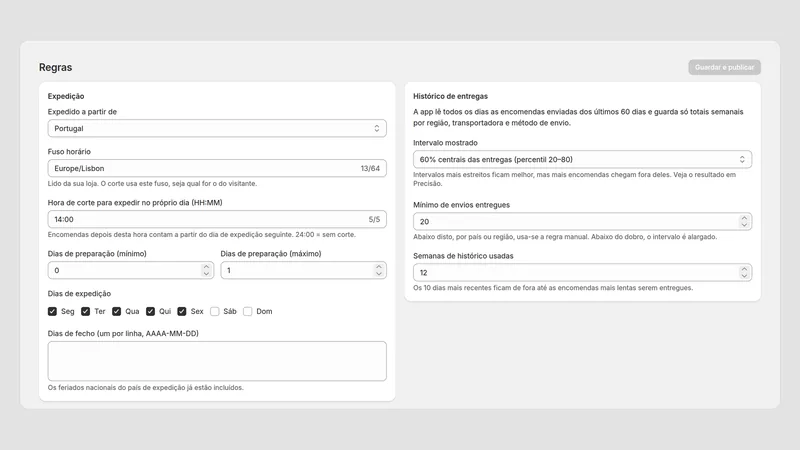
Task: Uncheck the Qui shipping day checkbox
Action: (150, 311)
